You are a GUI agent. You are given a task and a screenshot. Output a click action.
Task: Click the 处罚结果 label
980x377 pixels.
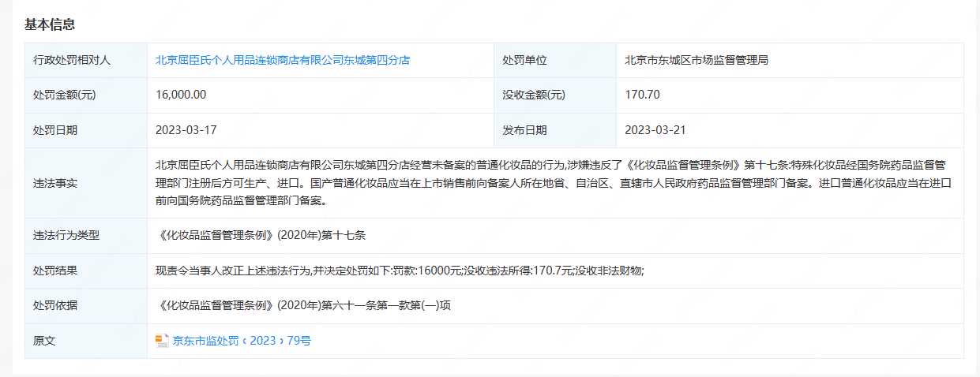coord(55,271)
